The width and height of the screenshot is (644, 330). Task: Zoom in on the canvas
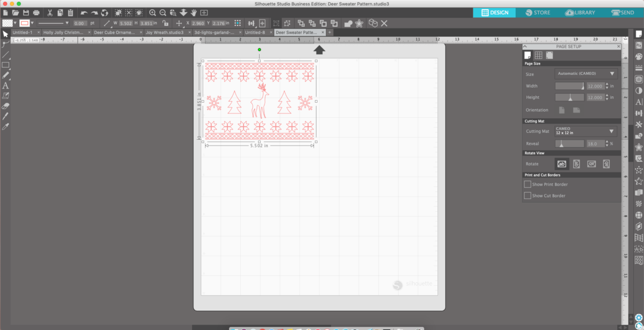click(x=152, y=12)
